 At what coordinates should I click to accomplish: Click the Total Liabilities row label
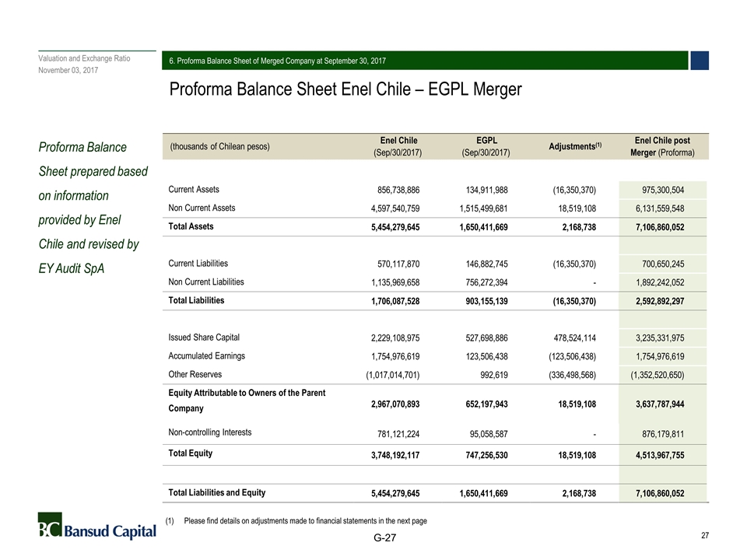196,300
